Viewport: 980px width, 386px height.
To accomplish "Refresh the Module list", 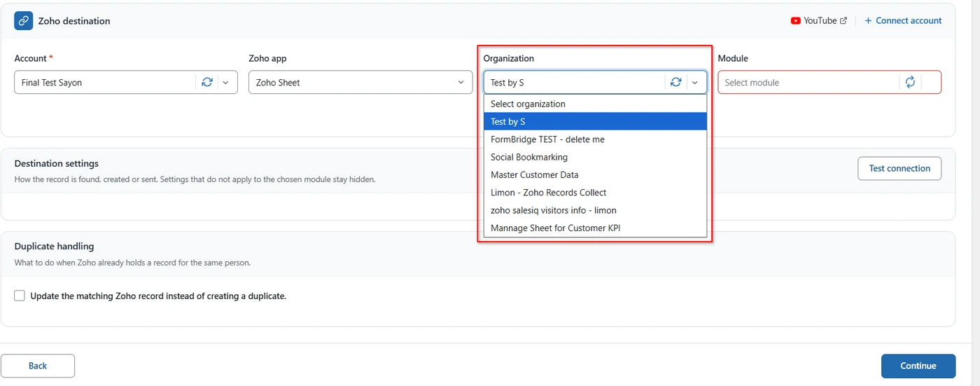I will coord(910,82).
